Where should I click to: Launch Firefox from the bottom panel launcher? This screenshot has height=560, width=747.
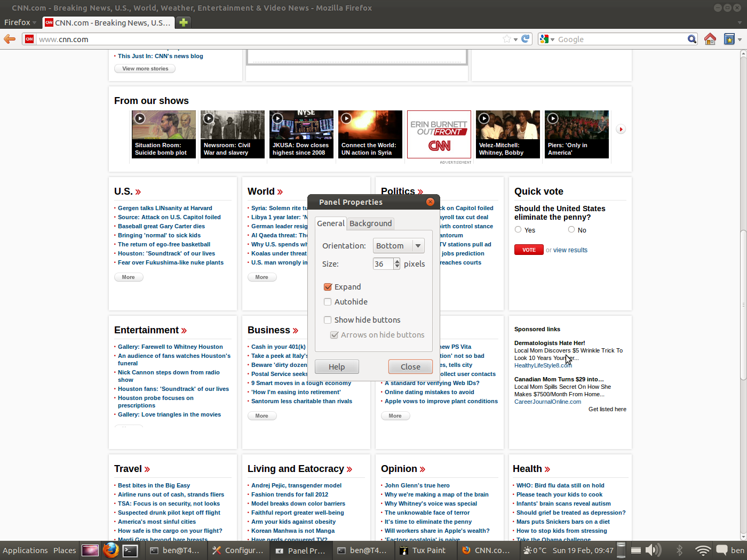[x=110, y=550]
